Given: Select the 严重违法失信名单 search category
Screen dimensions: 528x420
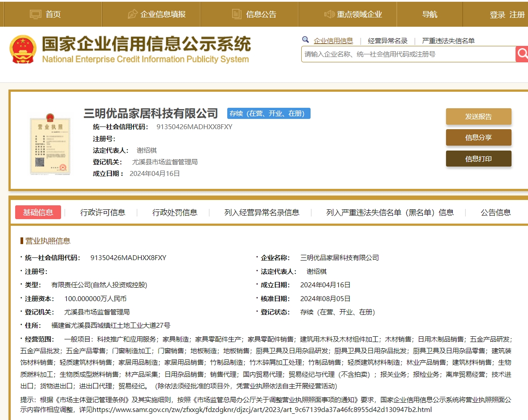Looking at the screenshot, I should (448, 41).
